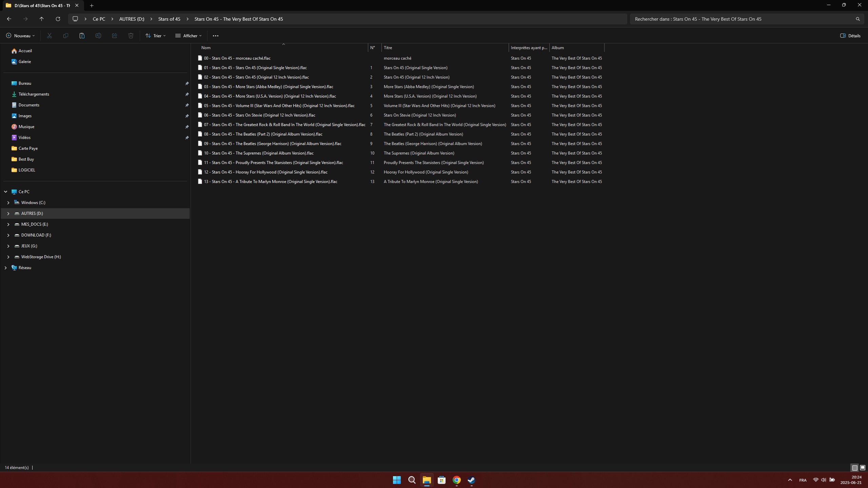The image size is (868, 488).
Task: Expand the JEUX (G:) drive
Action: (8, 246)
